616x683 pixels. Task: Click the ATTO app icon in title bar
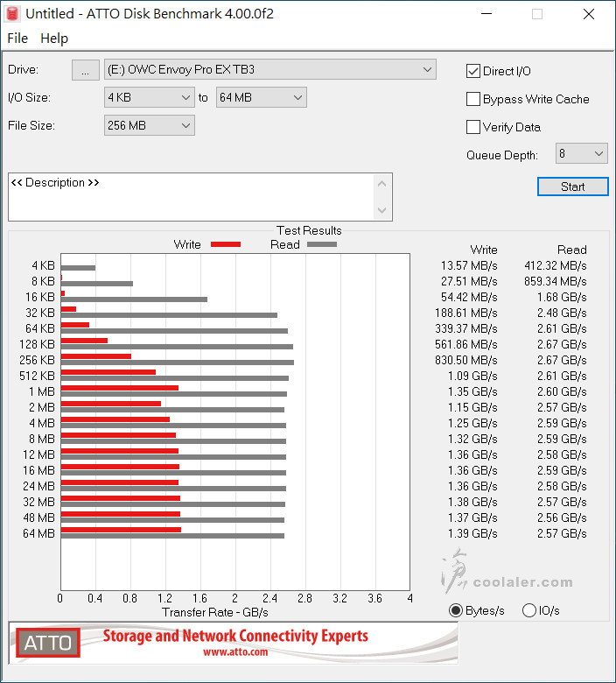tap(12, 14)
